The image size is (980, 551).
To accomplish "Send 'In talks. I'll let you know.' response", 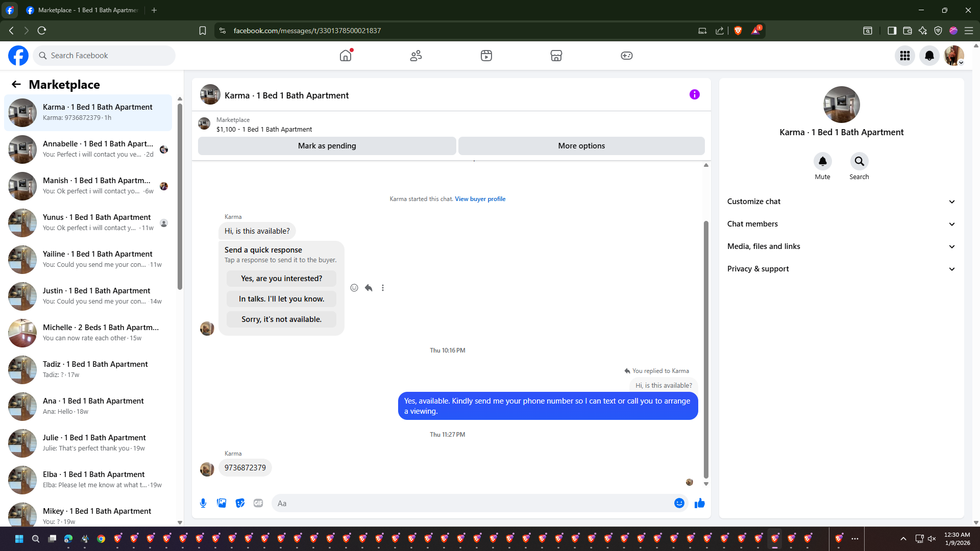I will coord(282,299).
